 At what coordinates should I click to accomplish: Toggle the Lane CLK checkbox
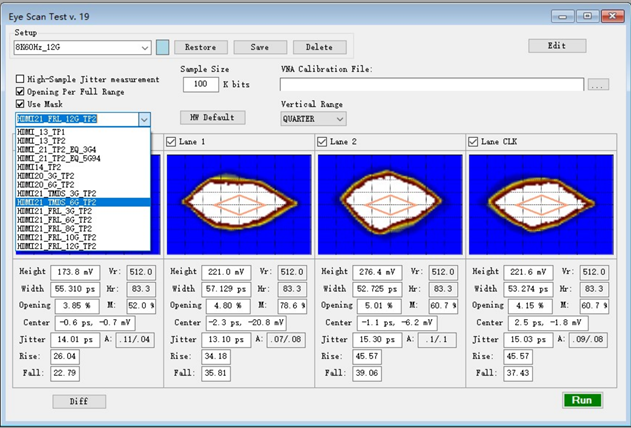coord(473,142)
